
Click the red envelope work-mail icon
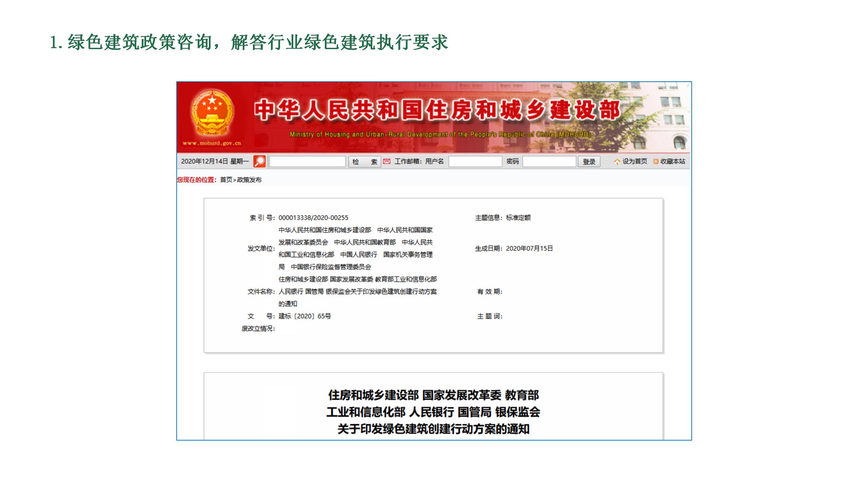click(387, 162)
